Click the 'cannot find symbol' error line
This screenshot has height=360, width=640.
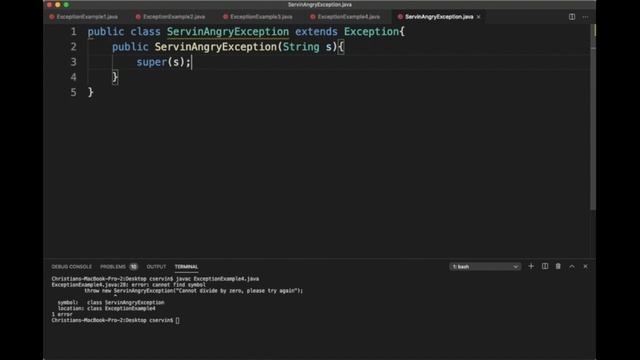(x=129, y=285)
